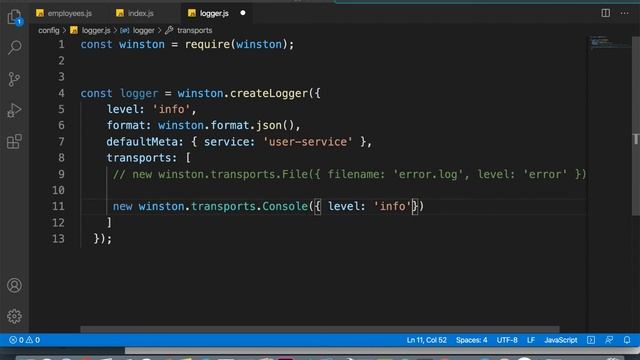The image size is (640, 360).
Task: Click 'format:' property on line 6
Action: (129, 125)
